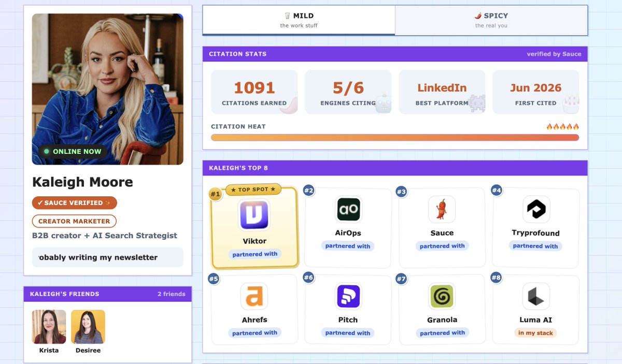The image size is (622, 364).
Task: Click the 5/6 Engines Citing card
Action: point(348,92)
